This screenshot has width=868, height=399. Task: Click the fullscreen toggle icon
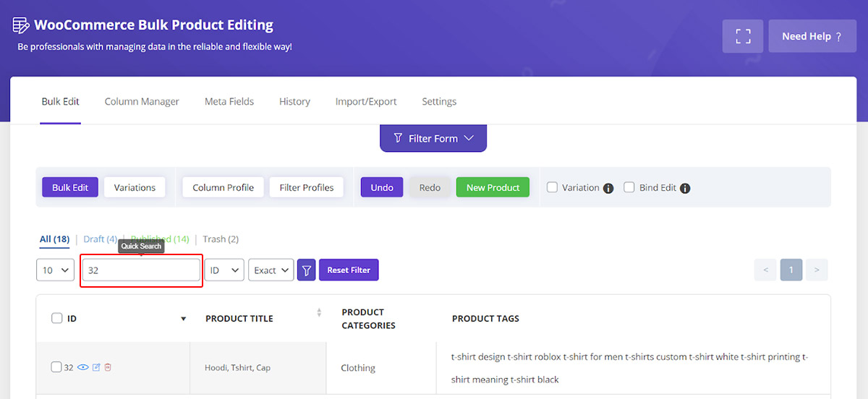(743, 36)
